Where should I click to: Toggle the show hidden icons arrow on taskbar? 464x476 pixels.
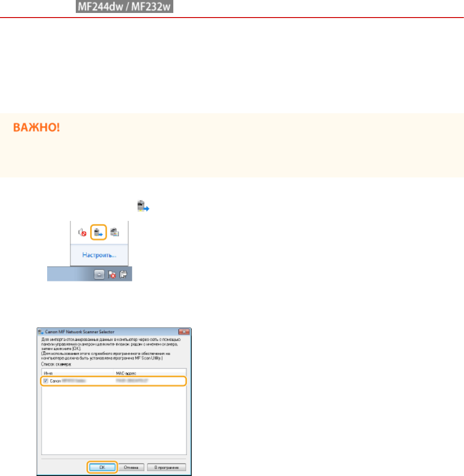tap(99, 275)
